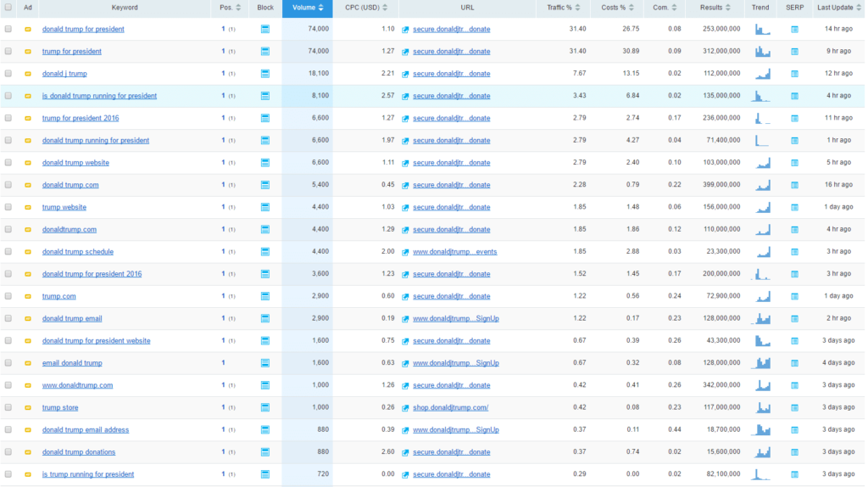Select checkbox for 'donald trump donations' row

click(8, 451)
